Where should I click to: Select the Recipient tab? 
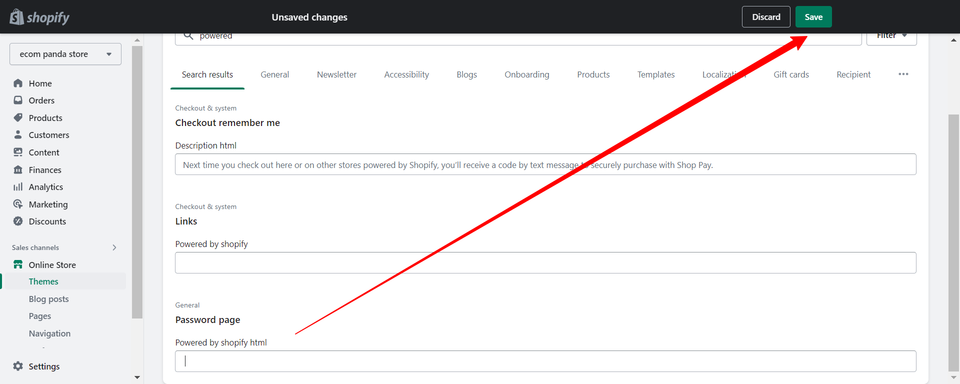(853, 75)
